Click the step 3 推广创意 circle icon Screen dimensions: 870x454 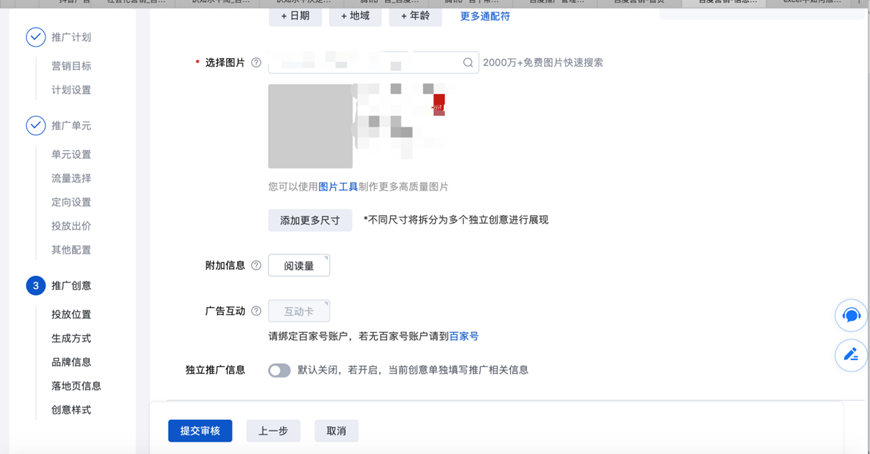(x=35, y=286)
